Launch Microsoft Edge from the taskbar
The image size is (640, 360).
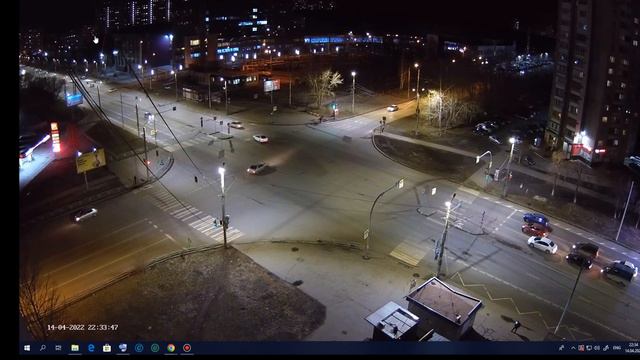pos(91,348)
